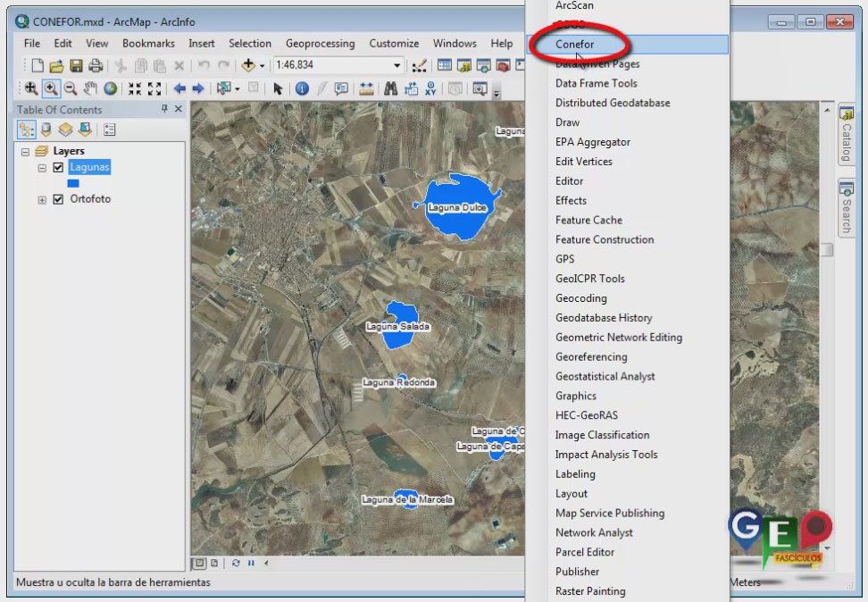Click the Go To XY tool

(430, 88)
